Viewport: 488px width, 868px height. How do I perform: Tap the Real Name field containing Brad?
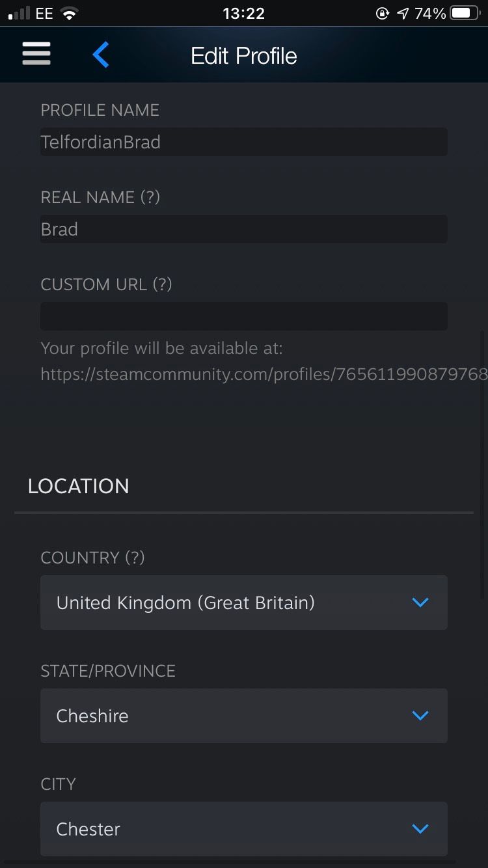coord(243,229)
